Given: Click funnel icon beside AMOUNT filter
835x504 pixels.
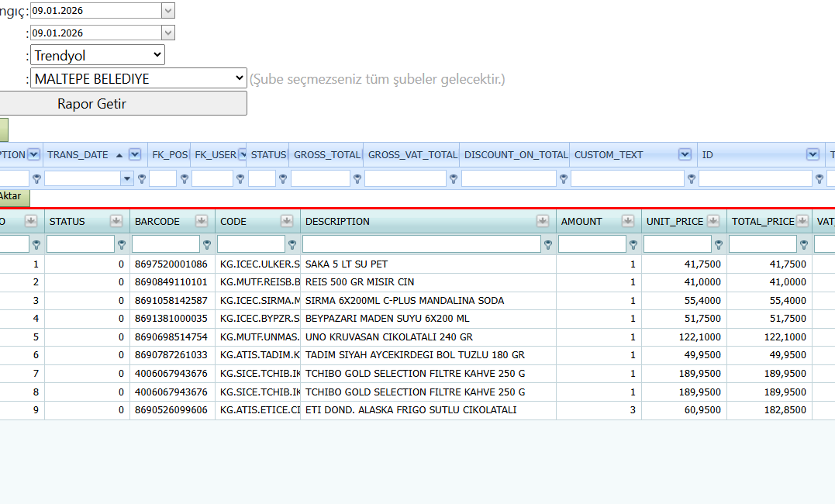Looking at the screenshot, I should pyautogui.click(x=633, y=244).
